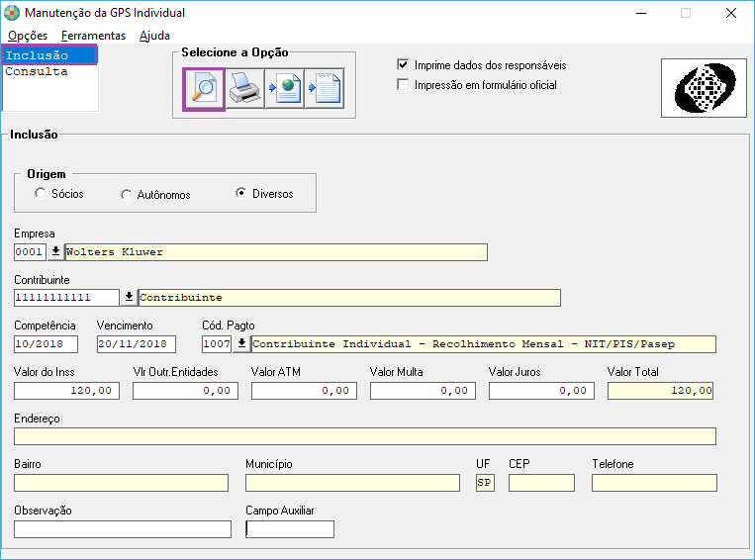Click the CEP field
This screenshot has width=755, height=560.
pos(541,483)
